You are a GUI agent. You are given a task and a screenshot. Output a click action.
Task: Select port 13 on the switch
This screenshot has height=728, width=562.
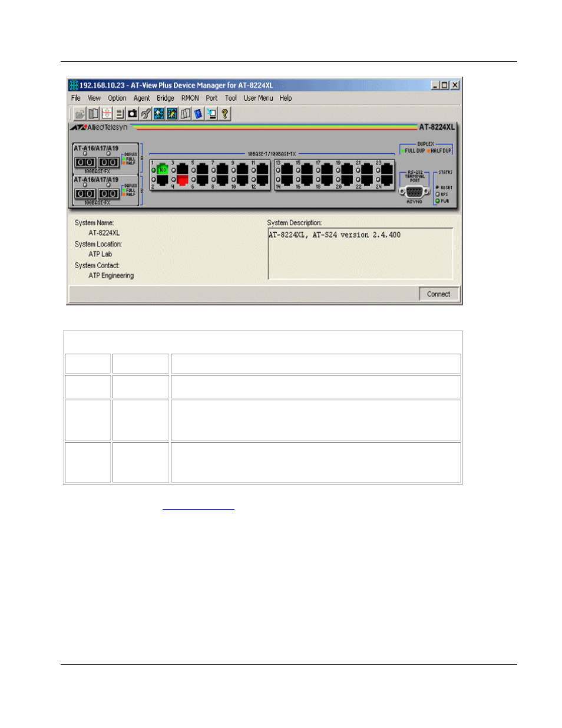[287, 170]
